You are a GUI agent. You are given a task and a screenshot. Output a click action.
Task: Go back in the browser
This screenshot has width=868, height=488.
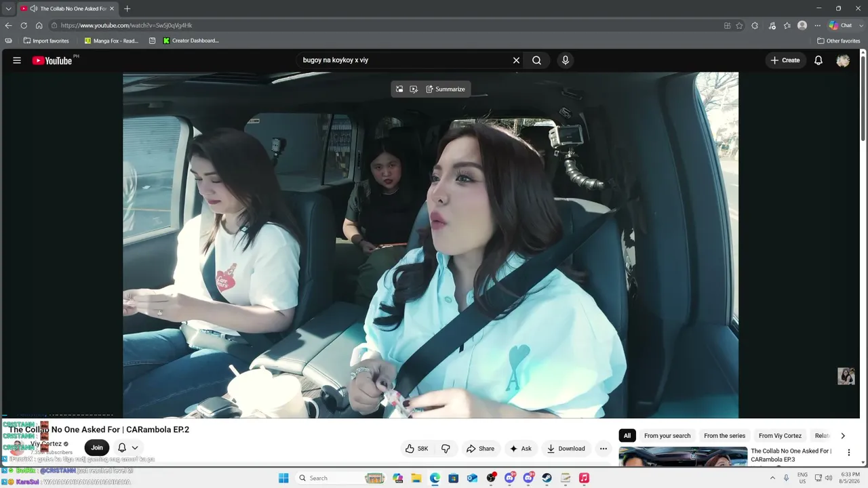coord(8,26)
